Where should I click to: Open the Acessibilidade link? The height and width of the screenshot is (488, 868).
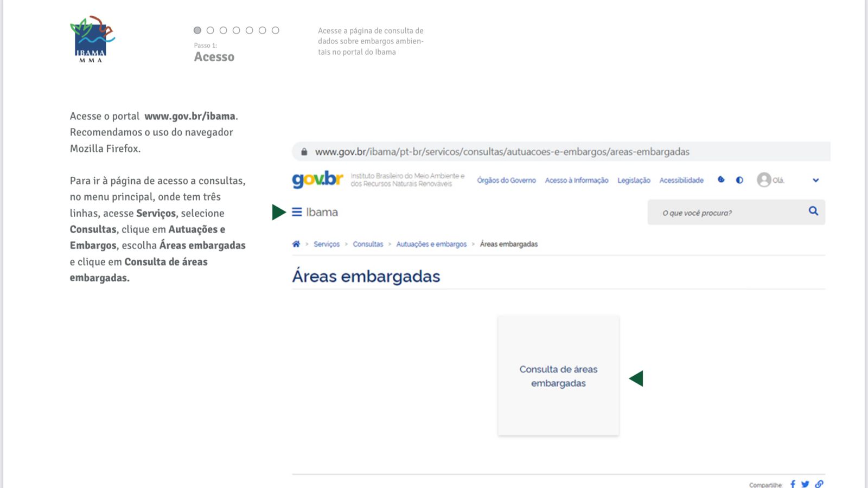pos(681,181)
